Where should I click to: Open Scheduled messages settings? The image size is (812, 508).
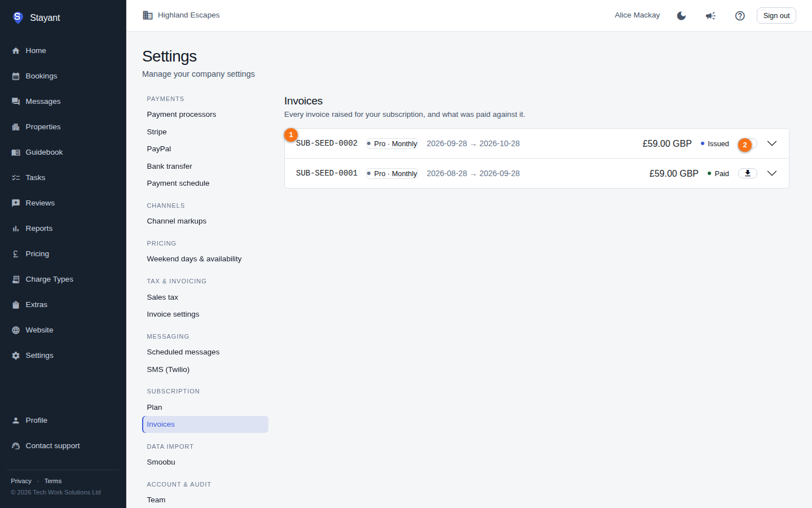coord(205,352)
